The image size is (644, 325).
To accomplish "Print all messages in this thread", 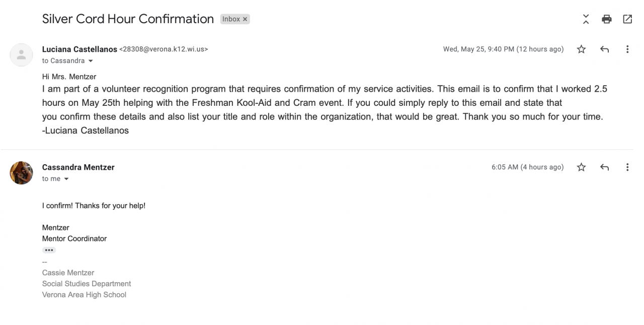I will [x=607, y=19].
